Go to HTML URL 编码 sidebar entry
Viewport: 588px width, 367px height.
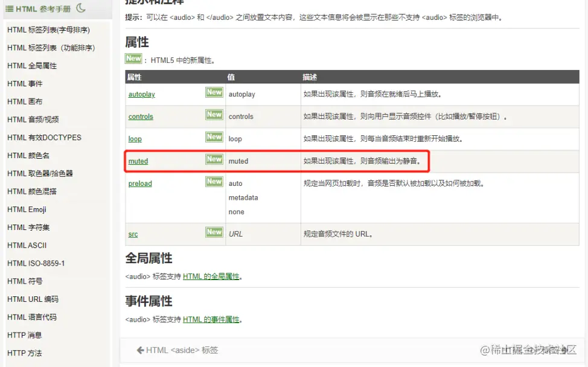click(33, 299)
